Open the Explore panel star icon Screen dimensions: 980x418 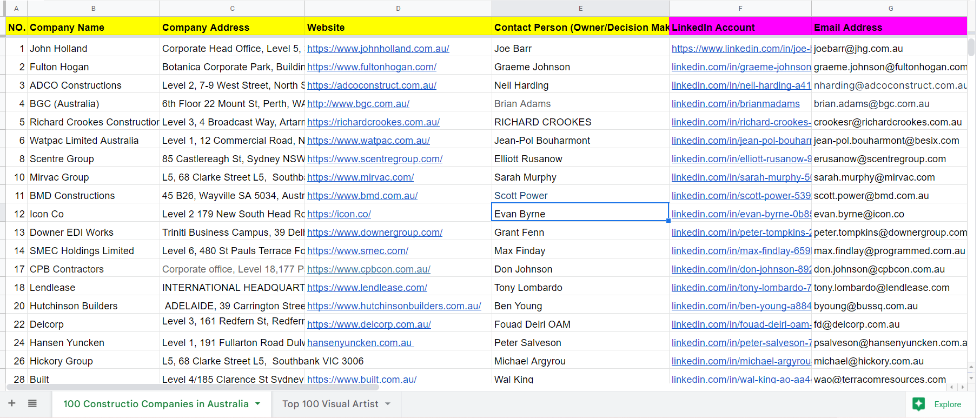coord(918,404)
